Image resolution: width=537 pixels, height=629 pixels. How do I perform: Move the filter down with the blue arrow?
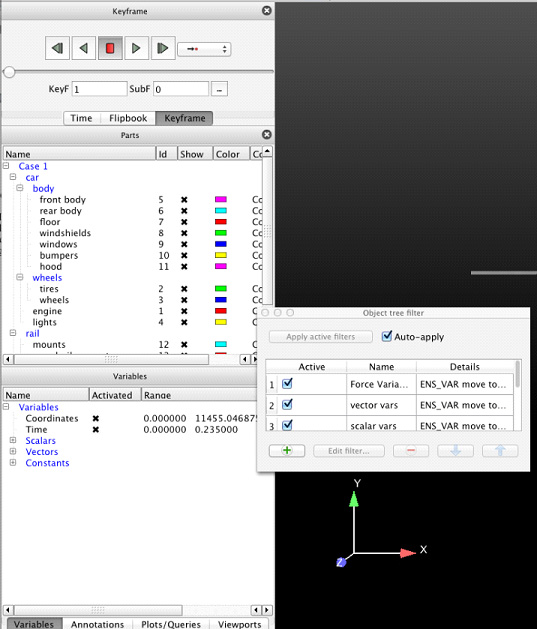coord(456,450)
